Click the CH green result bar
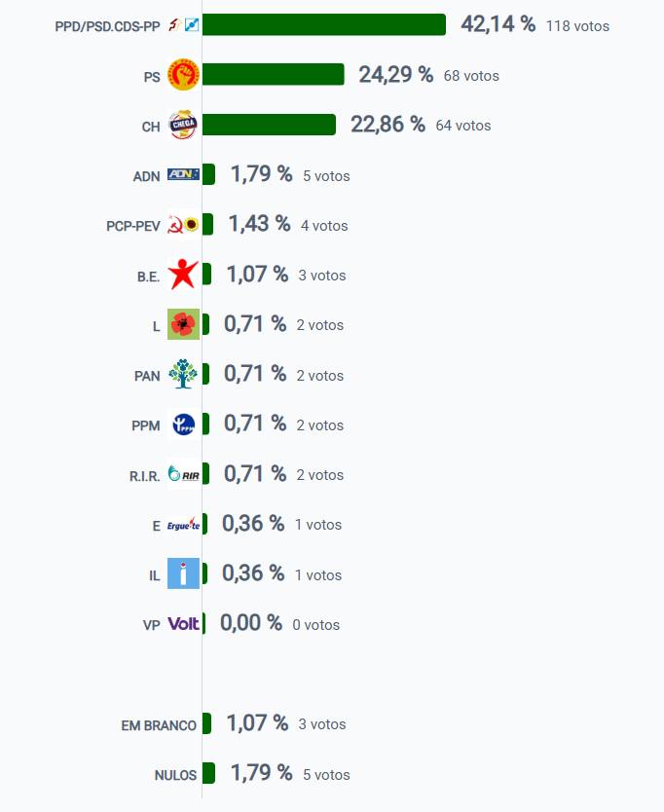Image resolution: width=664 pixels, height=812 pixels. tap(269, 125)
